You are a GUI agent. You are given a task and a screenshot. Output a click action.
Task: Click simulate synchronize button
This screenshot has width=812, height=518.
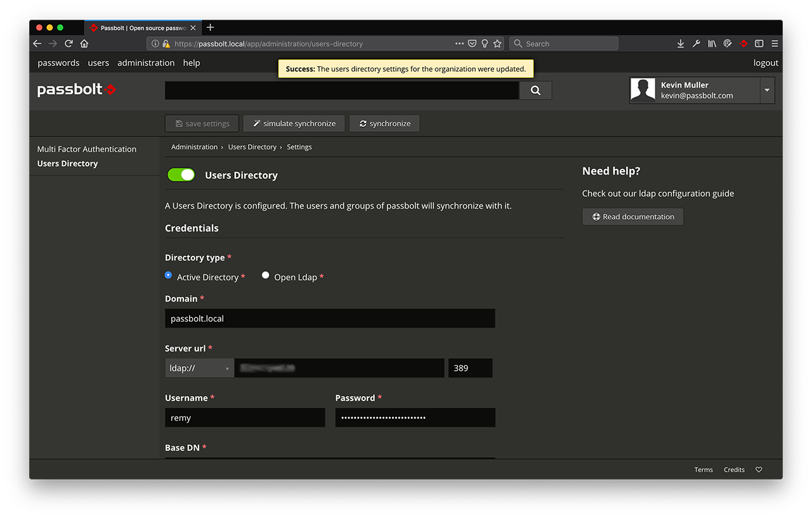294,123
